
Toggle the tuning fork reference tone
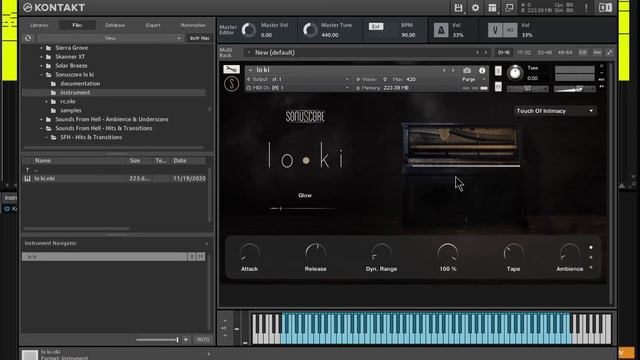coord(495,30)
